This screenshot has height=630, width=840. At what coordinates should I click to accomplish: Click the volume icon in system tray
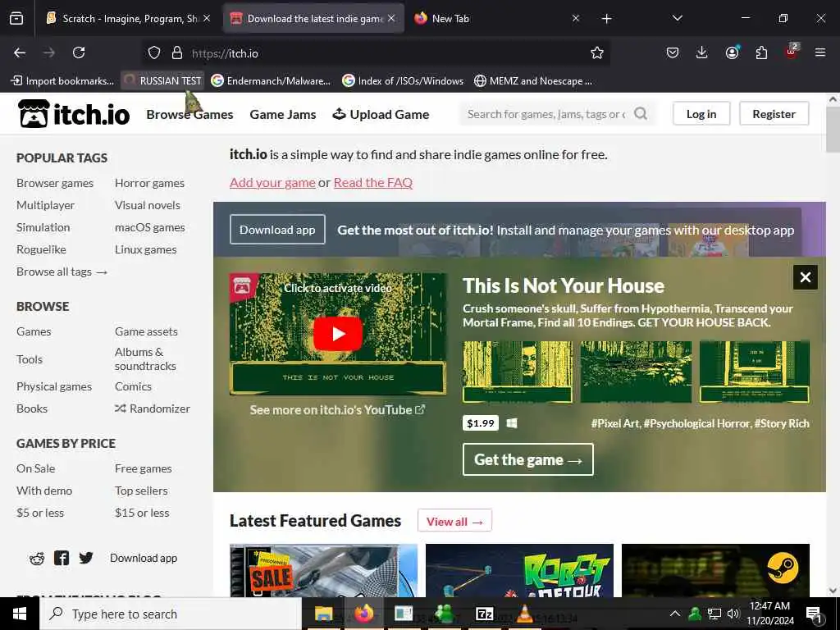point(733,614)
